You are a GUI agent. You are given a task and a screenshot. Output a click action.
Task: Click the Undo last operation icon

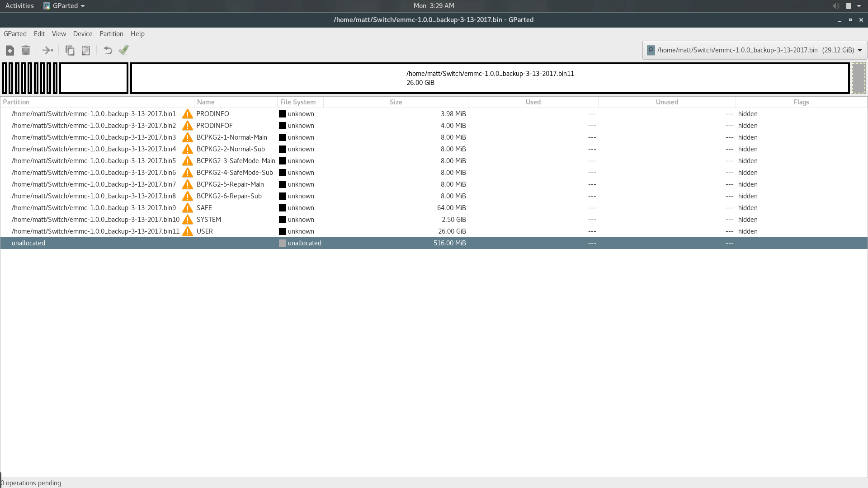pos(108,50)
